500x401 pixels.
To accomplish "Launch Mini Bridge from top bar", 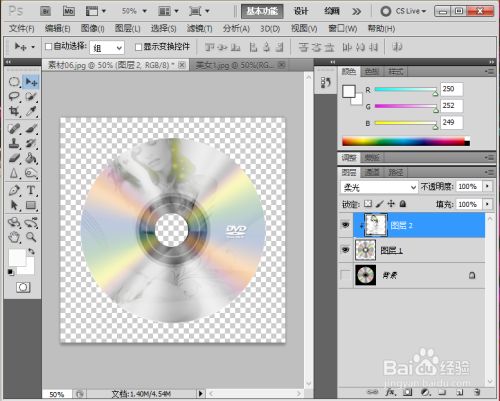I will point(69,11).
